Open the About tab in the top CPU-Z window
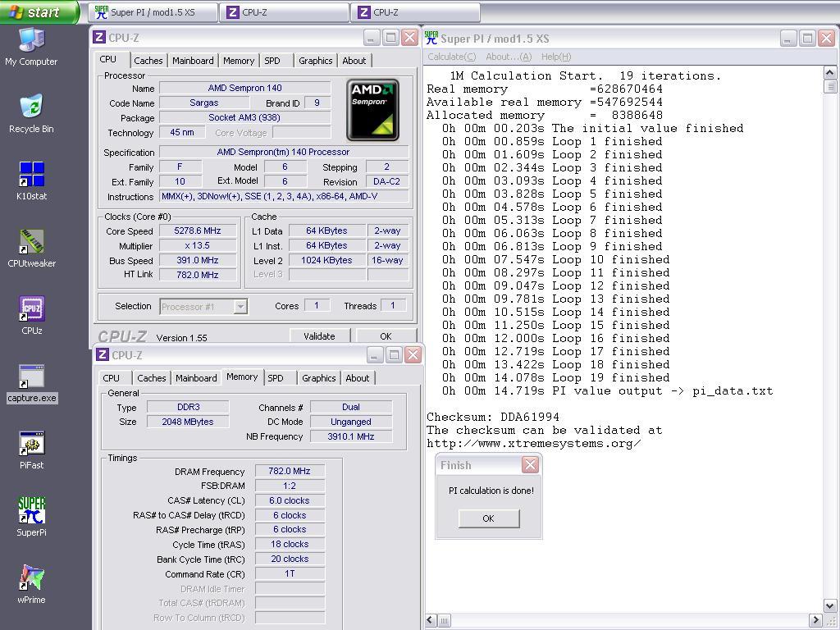The height and width of the screenshot is (630, 840). click(x=354, y=61)
